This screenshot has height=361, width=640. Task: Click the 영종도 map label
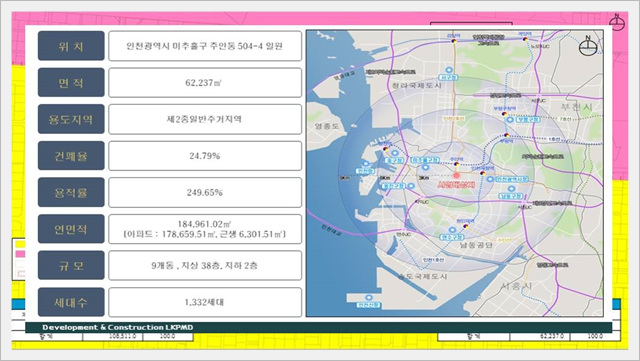(x=327, y=126)
